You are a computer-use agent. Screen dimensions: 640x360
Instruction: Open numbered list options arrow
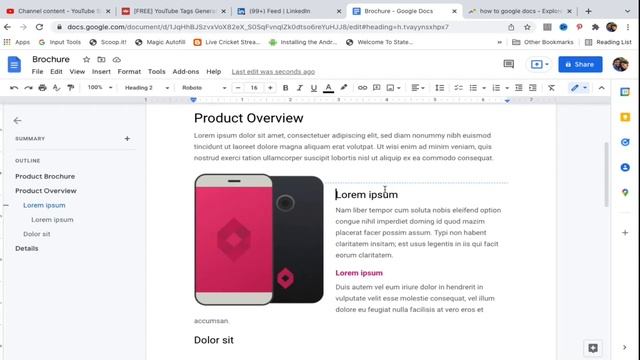507,88
